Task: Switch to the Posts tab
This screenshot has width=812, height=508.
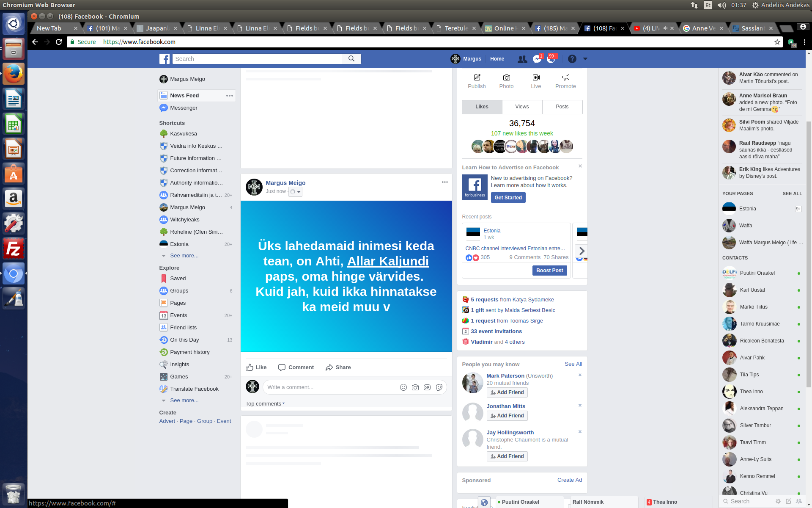Action: [562, 107]
